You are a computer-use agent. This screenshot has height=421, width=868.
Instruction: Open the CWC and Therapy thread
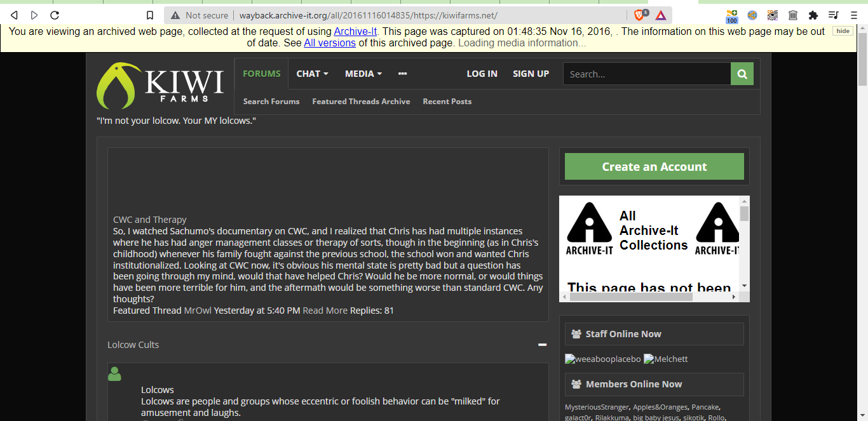click(150, 220)
